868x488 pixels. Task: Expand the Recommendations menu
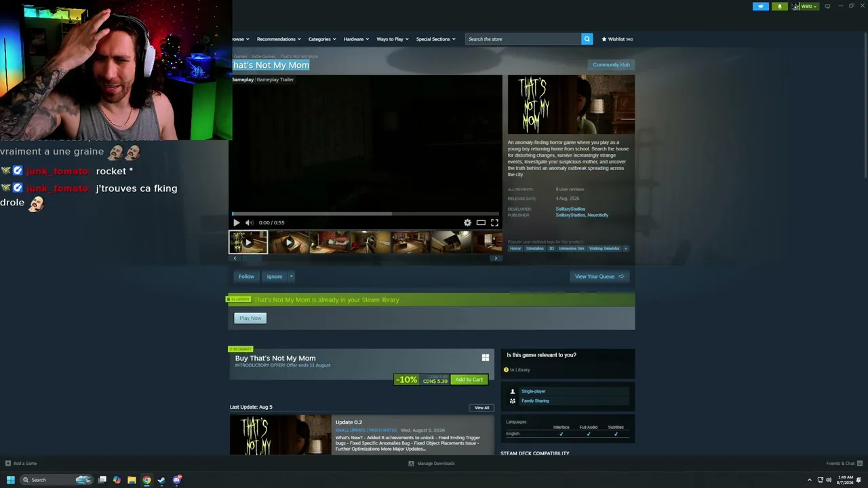[x=279, y=39]
